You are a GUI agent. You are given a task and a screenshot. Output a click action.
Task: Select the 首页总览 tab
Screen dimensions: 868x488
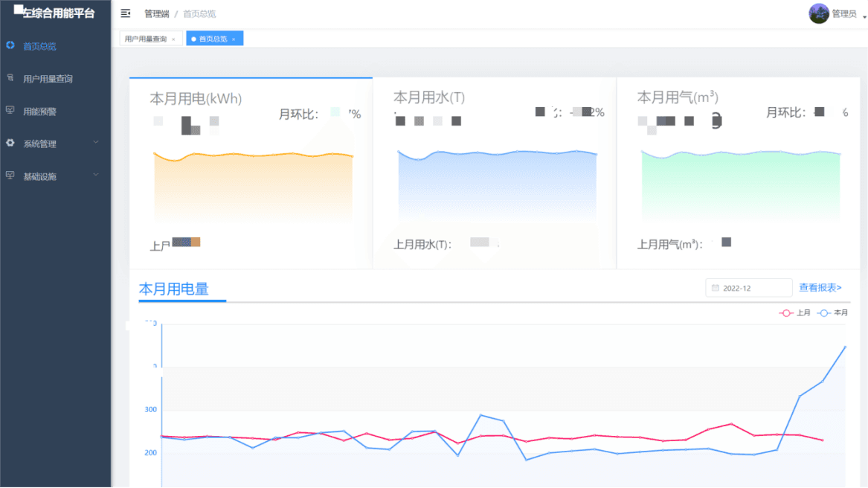[213, 39]
